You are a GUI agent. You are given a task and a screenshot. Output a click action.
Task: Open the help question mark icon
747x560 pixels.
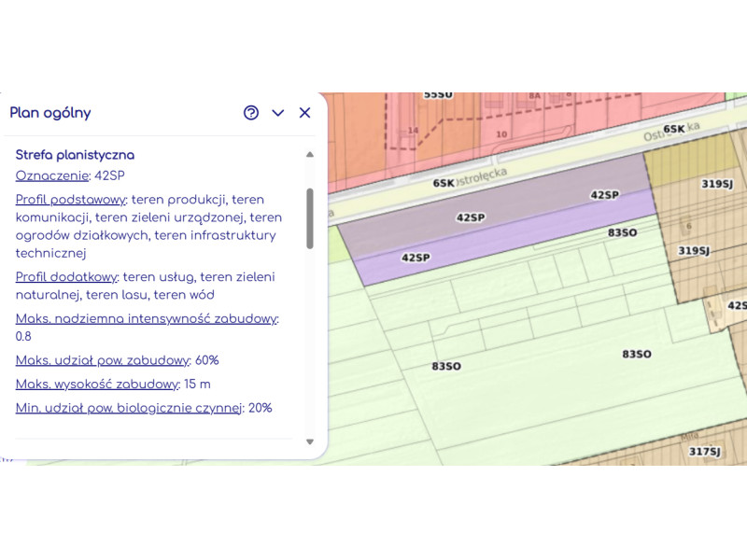coord(251,113)
